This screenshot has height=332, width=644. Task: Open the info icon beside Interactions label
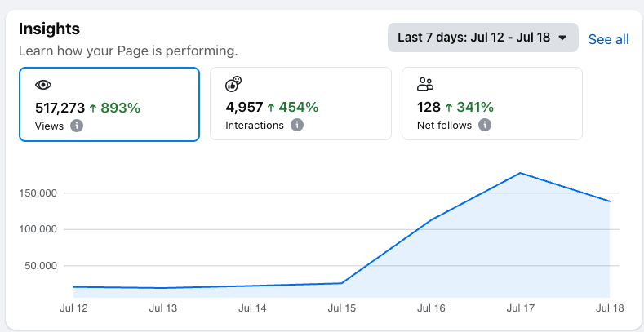tap(297, 126)
